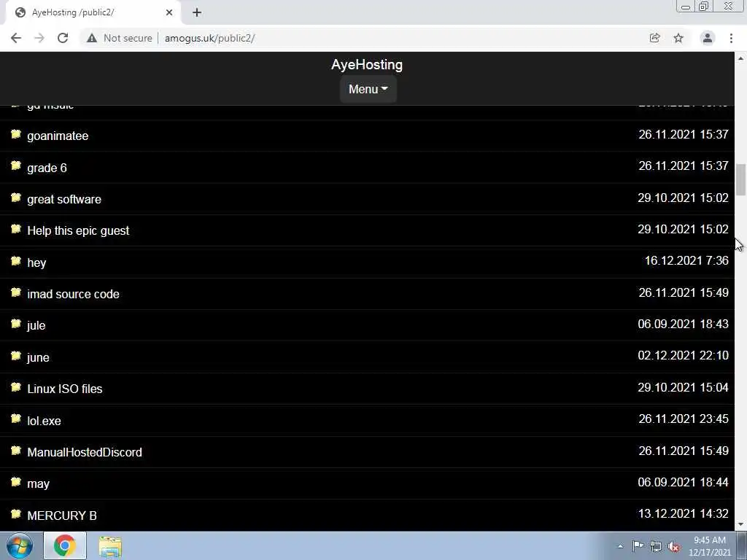Switch to the AyeHosting /public2/ tab

93,13
